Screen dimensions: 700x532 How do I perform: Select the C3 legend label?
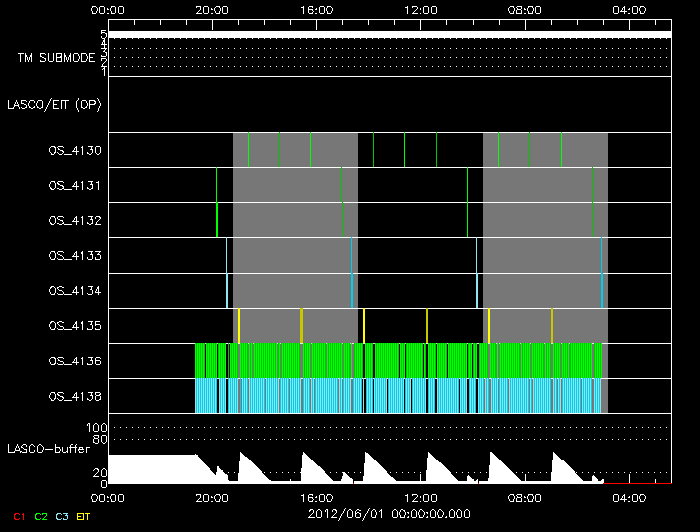tap(64, 515)
